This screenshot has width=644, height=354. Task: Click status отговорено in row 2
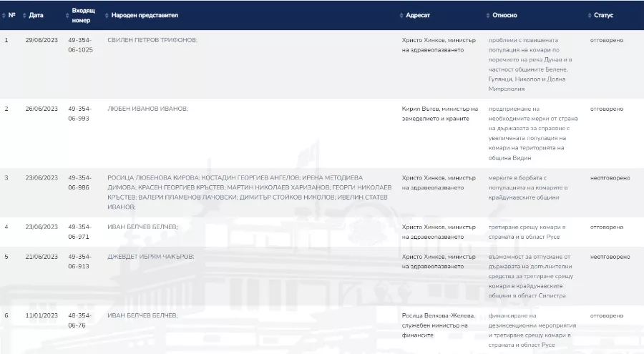(607, 109)
